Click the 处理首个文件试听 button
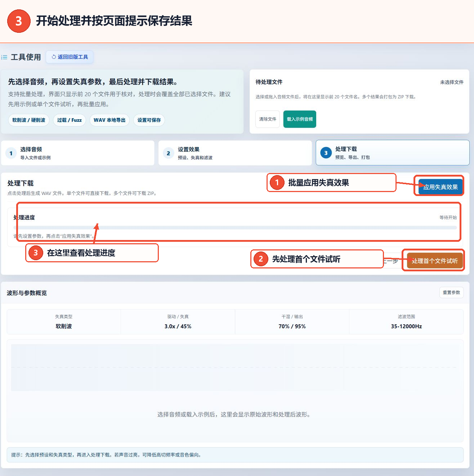Screen dimensions: 474x476 tap(435, 261)
